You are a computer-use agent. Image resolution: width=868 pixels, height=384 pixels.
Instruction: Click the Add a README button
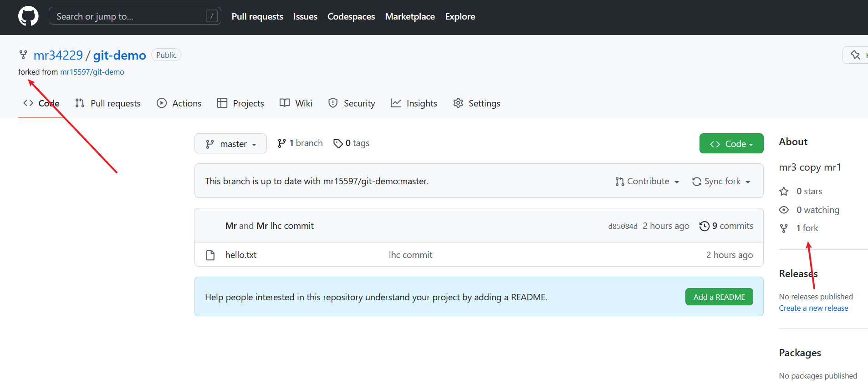[x=719, y=297]
